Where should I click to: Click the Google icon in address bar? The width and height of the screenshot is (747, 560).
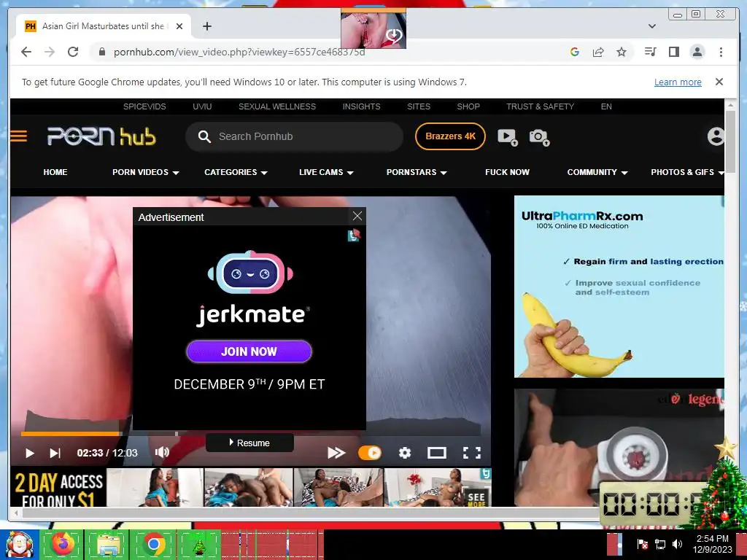pyautogui.click(x=575, y=52)
